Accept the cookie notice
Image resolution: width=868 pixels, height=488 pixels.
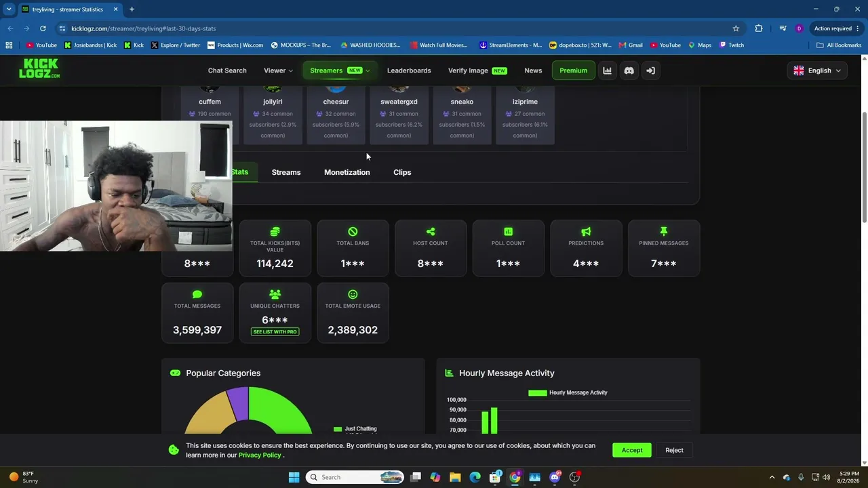(x=632, y=450)
